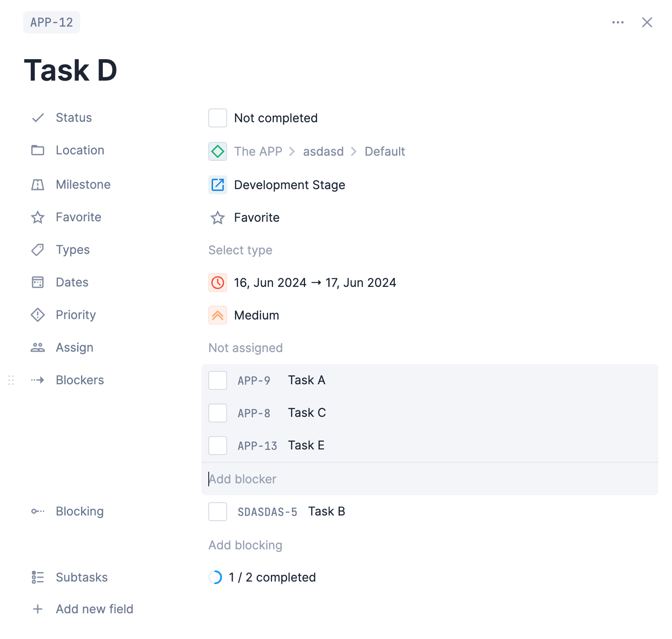The width and height of the screenshot is (672, 639).
Task: Open the three-dot more options menu
Action: [618, 22]
